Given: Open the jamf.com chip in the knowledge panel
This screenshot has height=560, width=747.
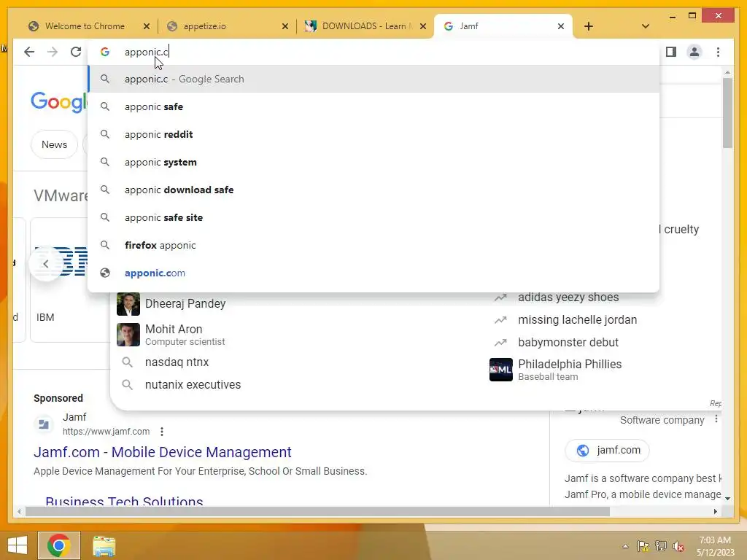Looking at the screenshot, I should click(x=607, y=450).
